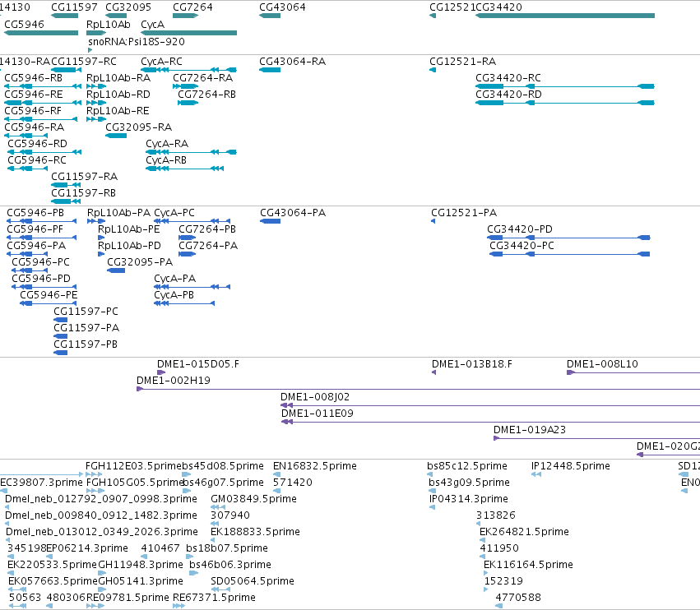Click transcript label CG12521-RA
This screenshot has height=610, width=700.
(x=462, y=61)
